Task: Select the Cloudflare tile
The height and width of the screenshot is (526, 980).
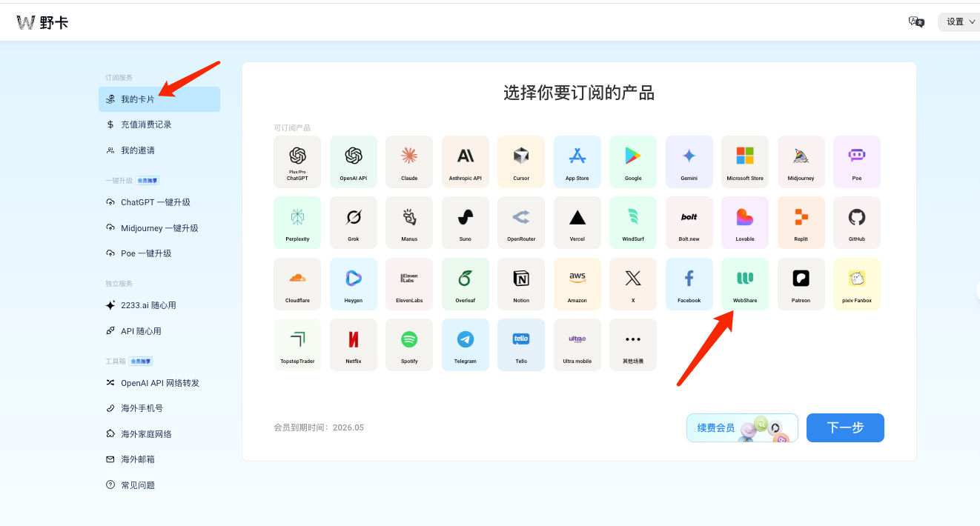Action: click(297, 284)
